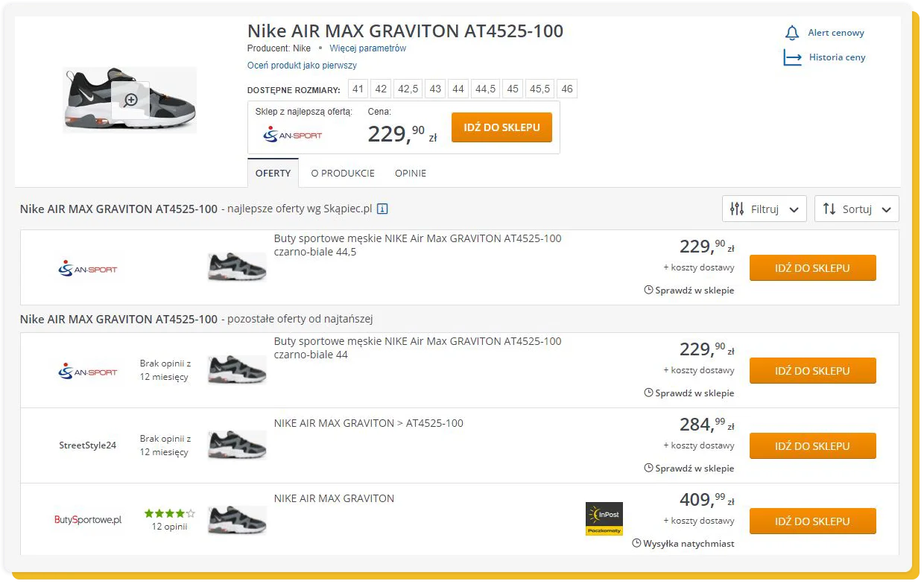Click the ButySportowe.pl shop logo
This screenshot has width=924, height=584.
point(88,520)
